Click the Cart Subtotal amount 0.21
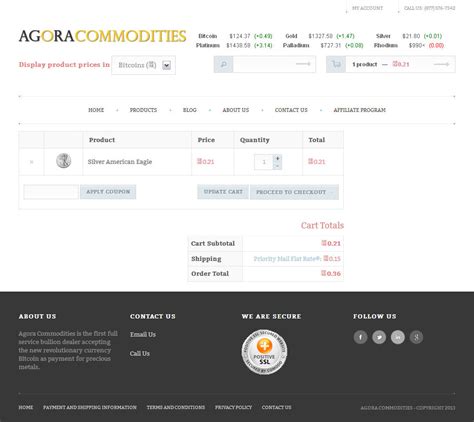Image resolution: width=474 pixels, height=422 pixels. click(x=331, y=243)
